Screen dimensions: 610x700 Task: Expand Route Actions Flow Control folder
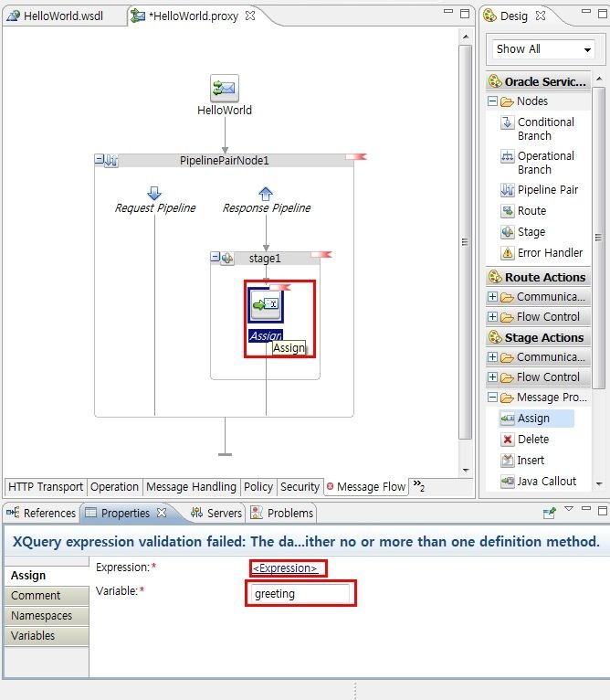[492, 316]
